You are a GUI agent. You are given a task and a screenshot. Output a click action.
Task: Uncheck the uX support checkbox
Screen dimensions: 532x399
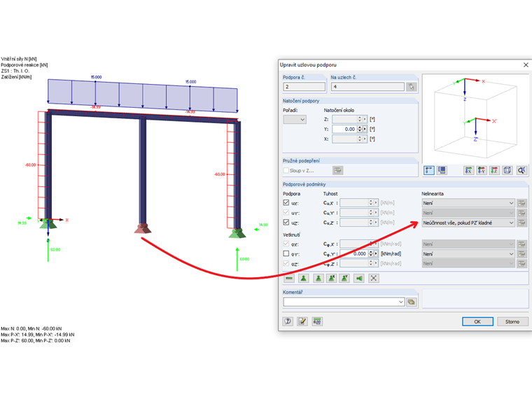(286, 203)
